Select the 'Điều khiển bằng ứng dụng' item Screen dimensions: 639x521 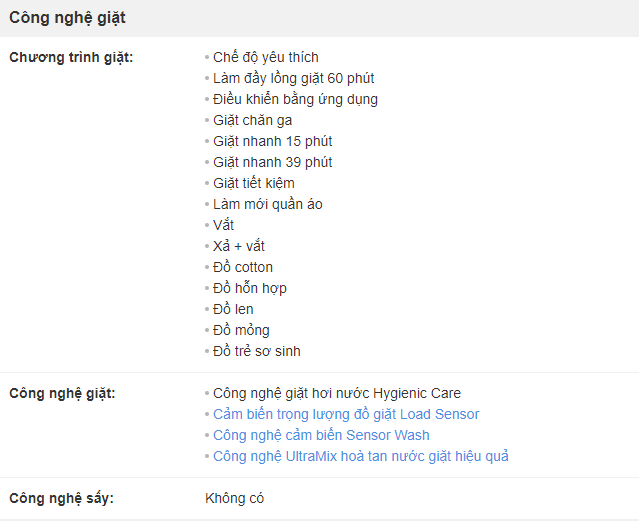click(295, 99)
